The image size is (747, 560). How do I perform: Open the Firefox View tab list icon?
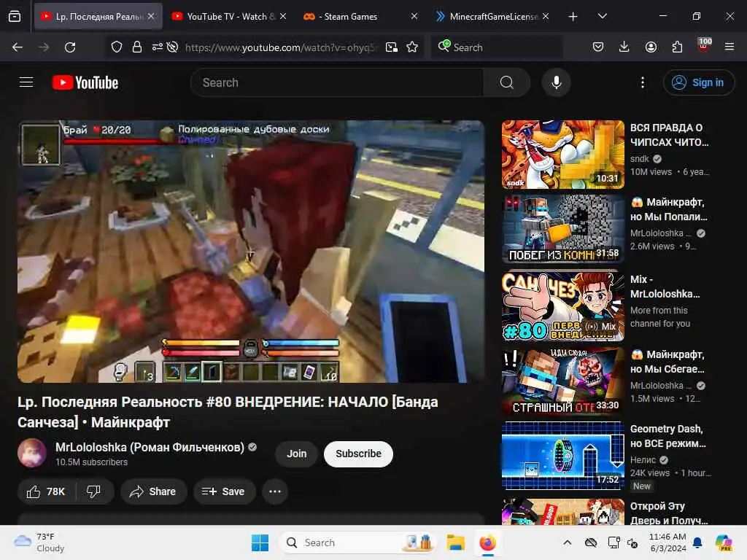pyautogui.click(x=15, y=17)
